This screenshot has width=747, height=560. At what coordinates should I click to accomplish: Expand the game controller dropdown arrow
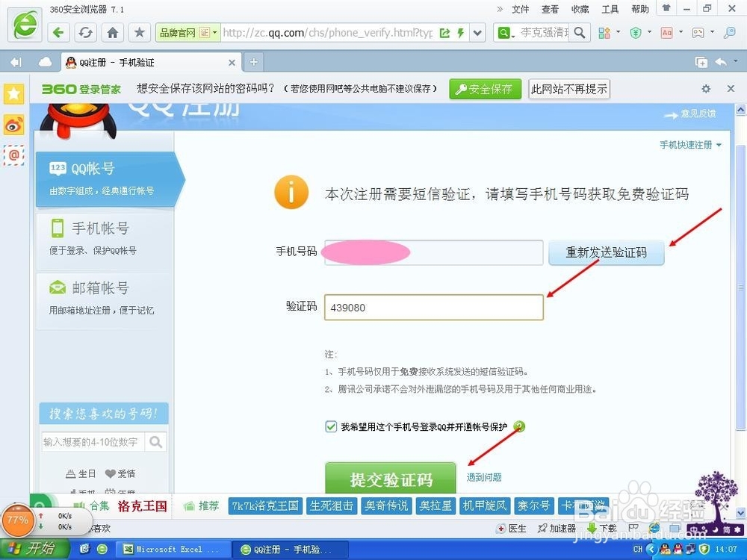pos(712,32)
